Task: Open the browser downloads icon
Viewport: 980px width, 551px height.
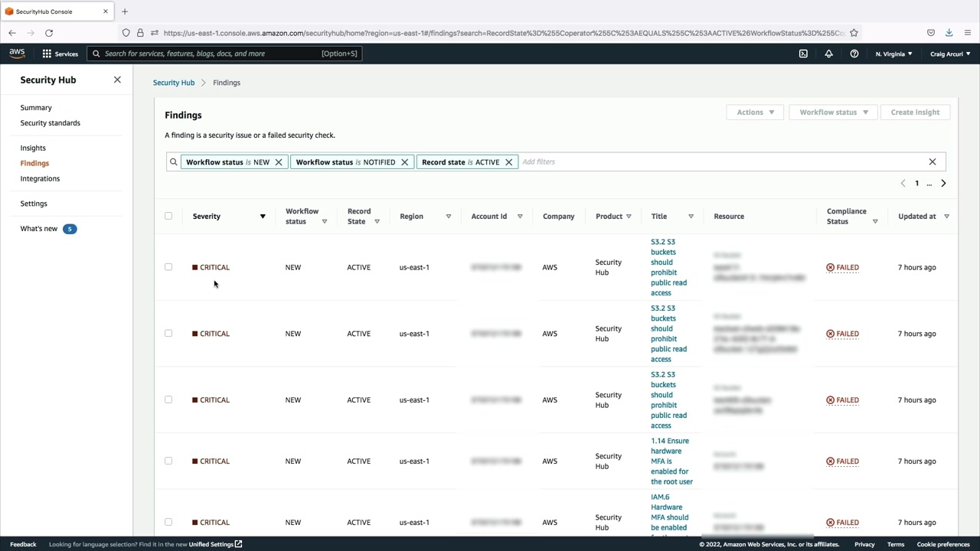Action: 949,33
